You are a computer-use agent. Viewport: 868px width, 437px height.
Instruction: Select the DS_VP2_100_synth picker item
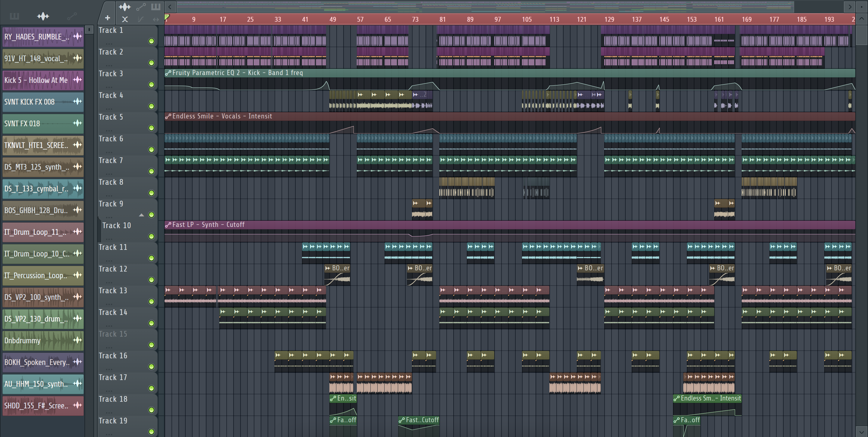(x=43, y=297)
